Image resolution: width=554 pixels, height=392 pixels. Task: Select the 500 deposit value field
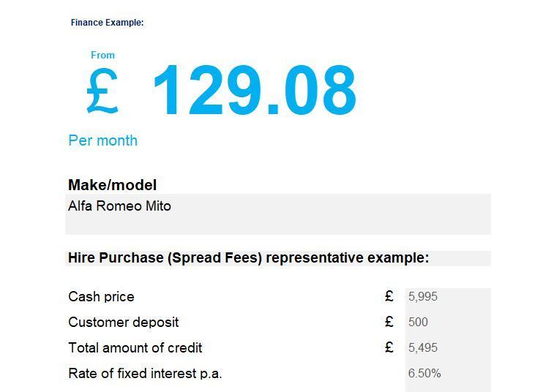448,322
